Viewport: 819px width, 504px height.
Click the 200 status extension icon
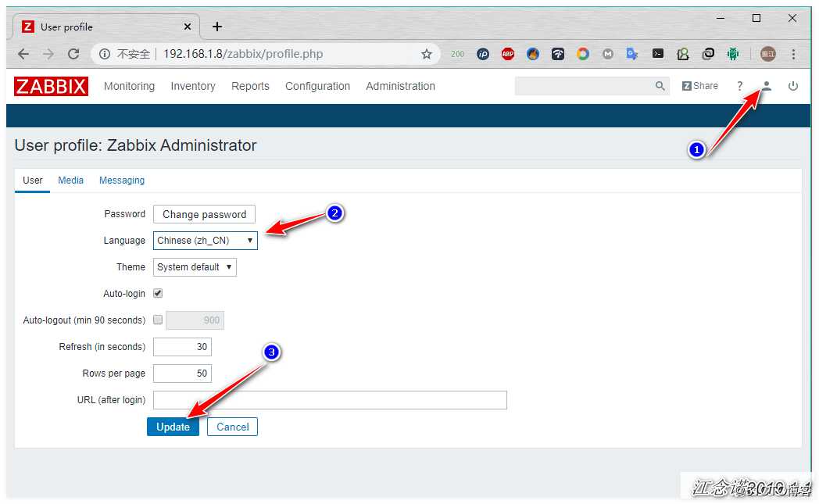[x=457, y=54]
